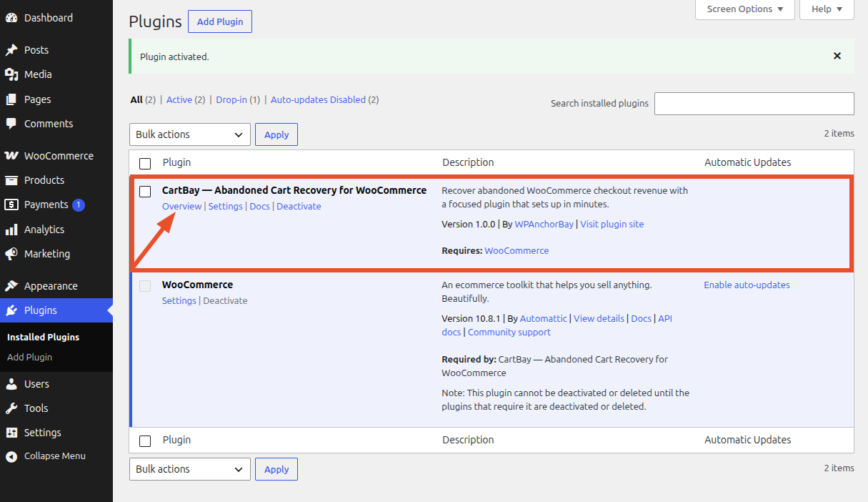Click the Collapse Menu label
Image resolution: width=868 pixels, height=502 pixels.
click(55, 456)
